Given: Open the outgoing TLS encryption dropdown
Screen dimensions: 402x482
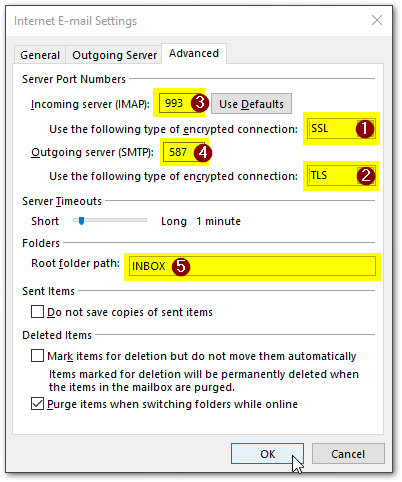Looking at the screenshot, I should tap(341, 175).
